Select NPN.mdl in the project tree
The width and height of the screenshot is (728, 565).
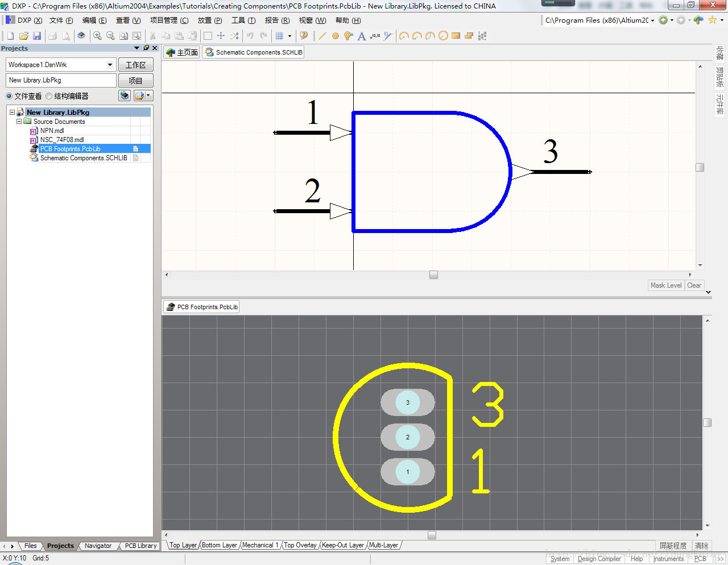point(52,131)
